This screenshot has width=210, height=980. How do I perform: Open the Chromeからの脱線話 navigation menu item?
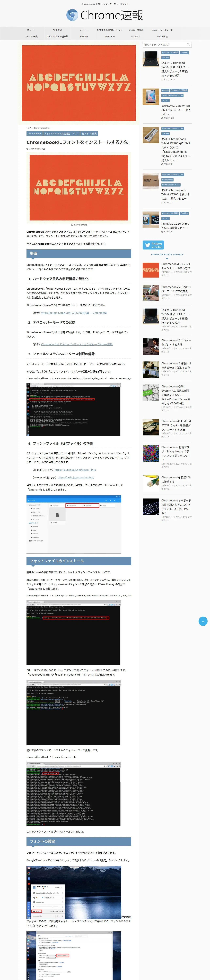pos(58,37)
